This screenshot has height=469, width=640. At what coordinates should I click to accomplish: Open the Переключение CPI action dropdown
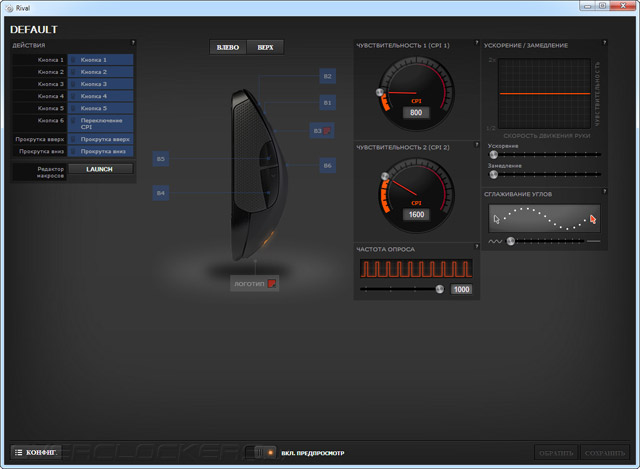100,123
